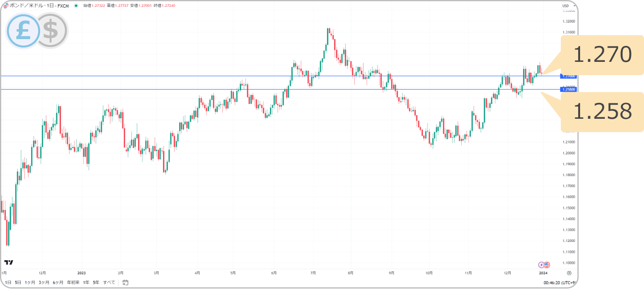Click the ポンド/米ドル・1日・FXCM symbol title
Viewport: 644px width, 289px height.
pos(40,6)
